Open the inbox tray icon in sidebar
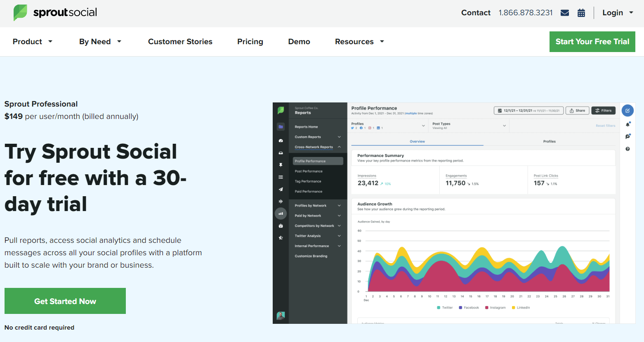The width and height of the screenshot is (644, 342). [x=281, y=153]
